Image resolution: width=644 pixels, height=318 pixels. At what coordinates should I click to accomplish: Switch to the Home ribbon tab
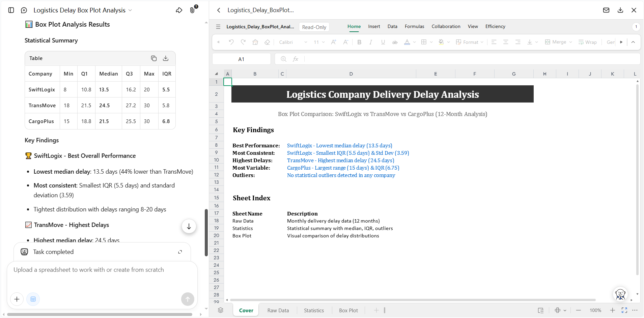pos(354,26)
